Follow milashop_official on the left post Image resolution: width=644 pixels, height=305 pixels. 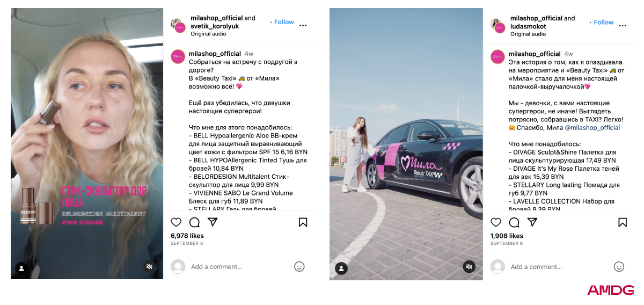pos(284,22)
